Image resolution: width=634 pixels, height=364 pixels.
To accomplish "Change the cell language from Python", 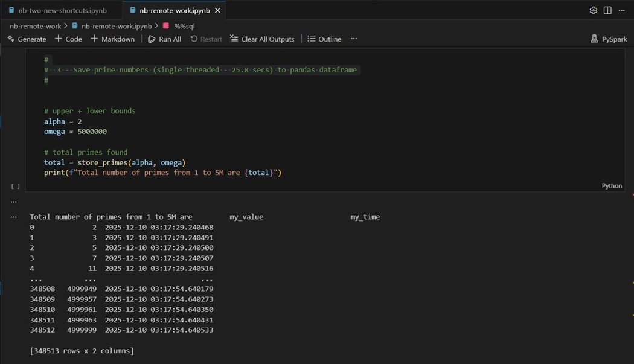I will (611, 186).
